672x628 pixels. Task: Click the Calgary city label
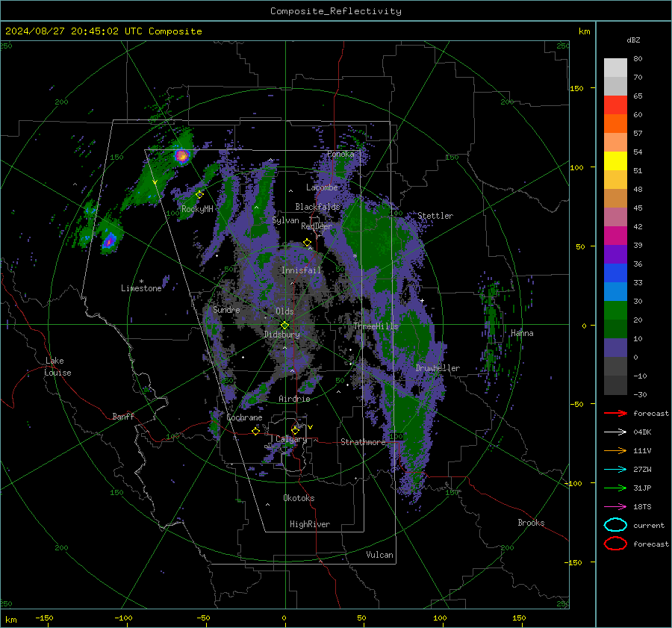point(291,439)
